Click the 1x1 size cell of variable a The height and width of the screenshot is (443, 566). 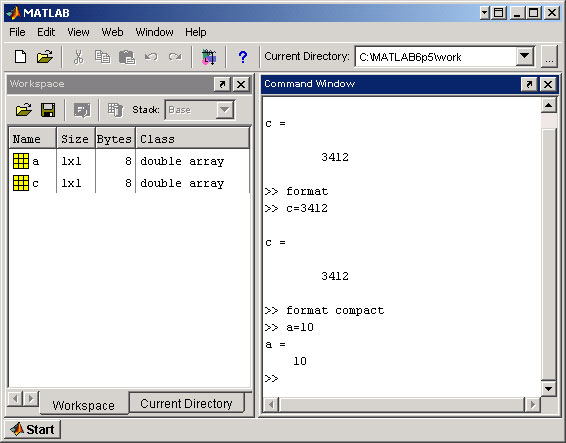click(x=71, y=161)
